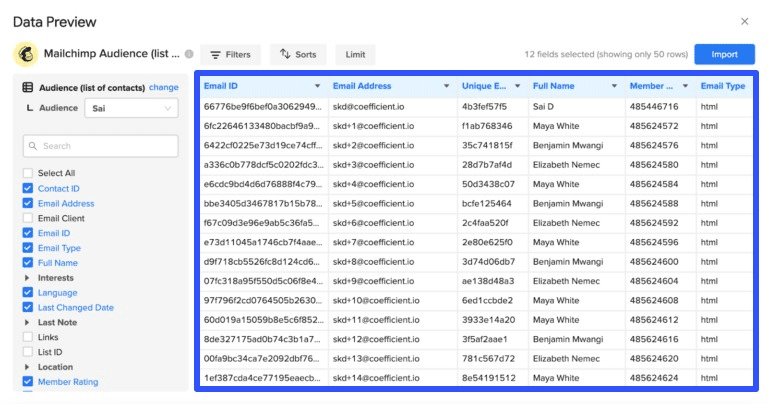Image resolution: width=768 pixels, height=404 pixels.
Task: Select the skd+5@coefficient.io cell
Action: (393, 204)
